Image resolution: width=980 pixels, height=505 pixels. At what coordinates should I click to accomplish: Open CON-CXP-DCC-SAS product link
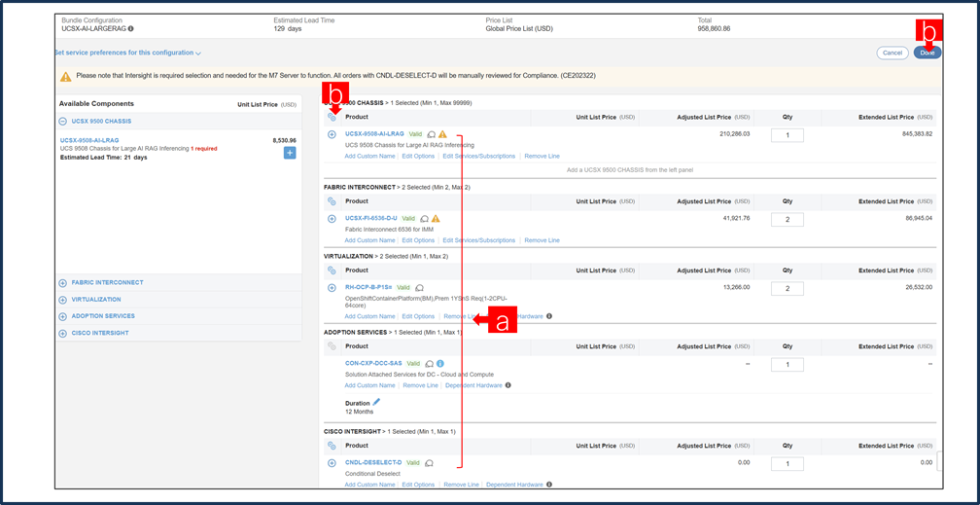click(373, 363)
